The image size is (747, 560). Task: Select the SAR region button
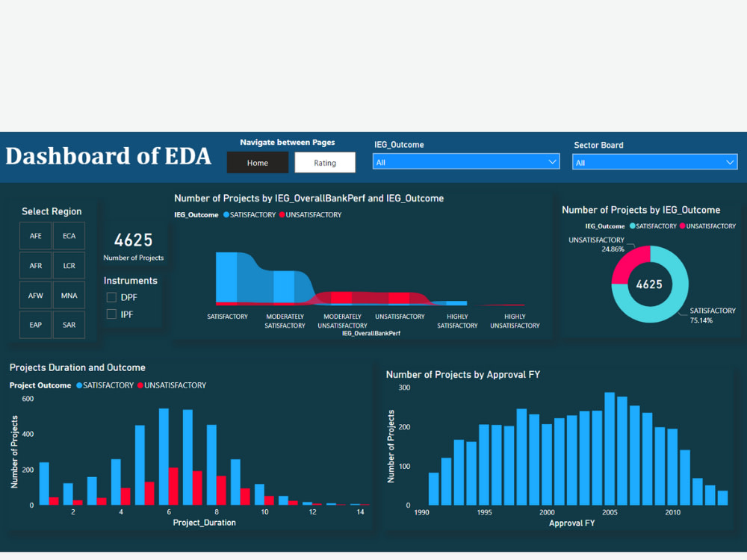click(69, 325)
